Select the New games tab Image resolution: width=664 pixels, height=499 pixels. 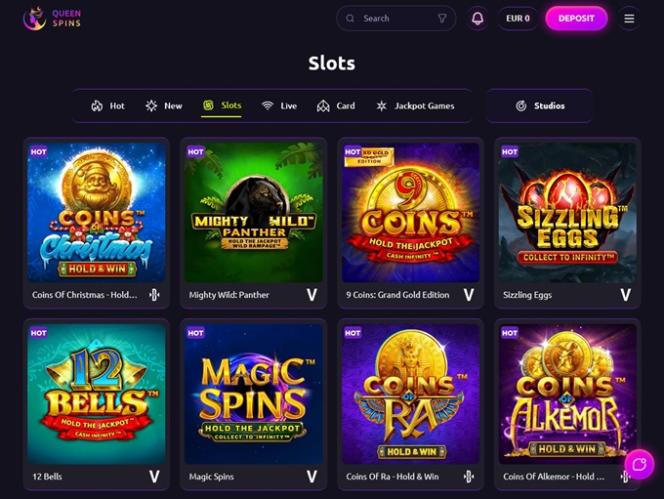point(164,106)
